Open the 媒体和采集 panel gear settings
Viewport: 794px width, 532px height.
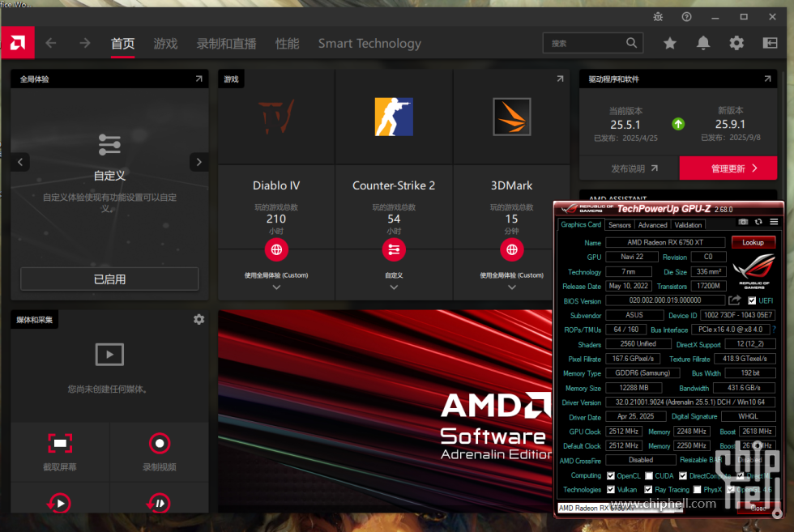pos(199,319)
